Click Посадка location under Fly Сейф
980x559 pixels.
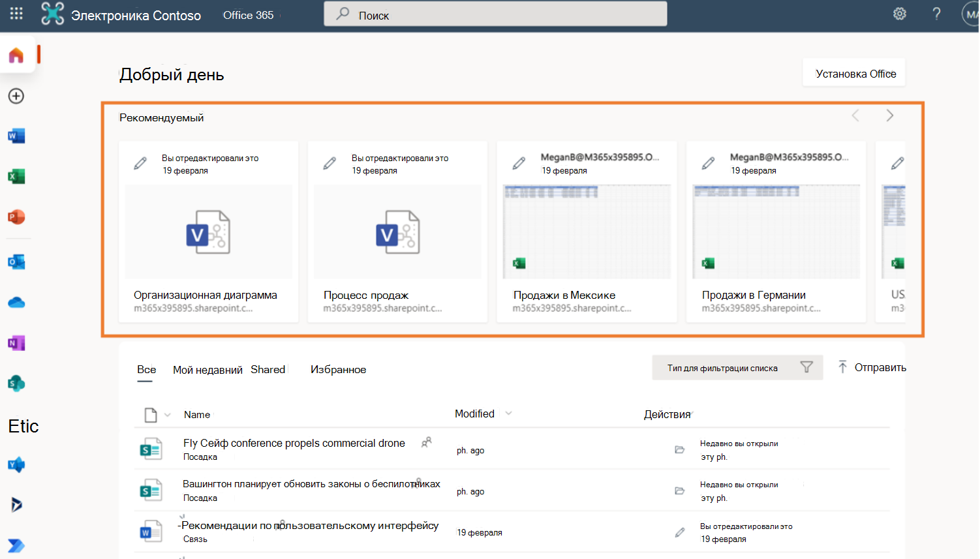200,457
